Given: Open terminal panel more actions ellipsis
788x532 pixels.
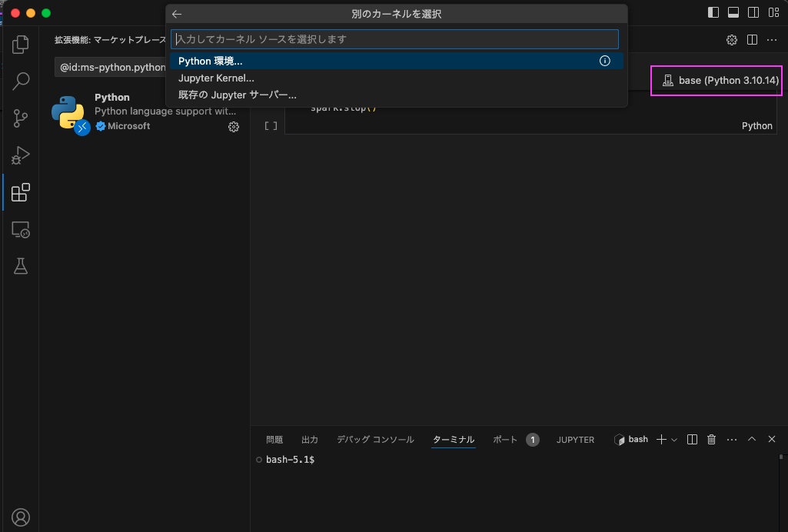Looking at the screenshot, I should point(732,440).
